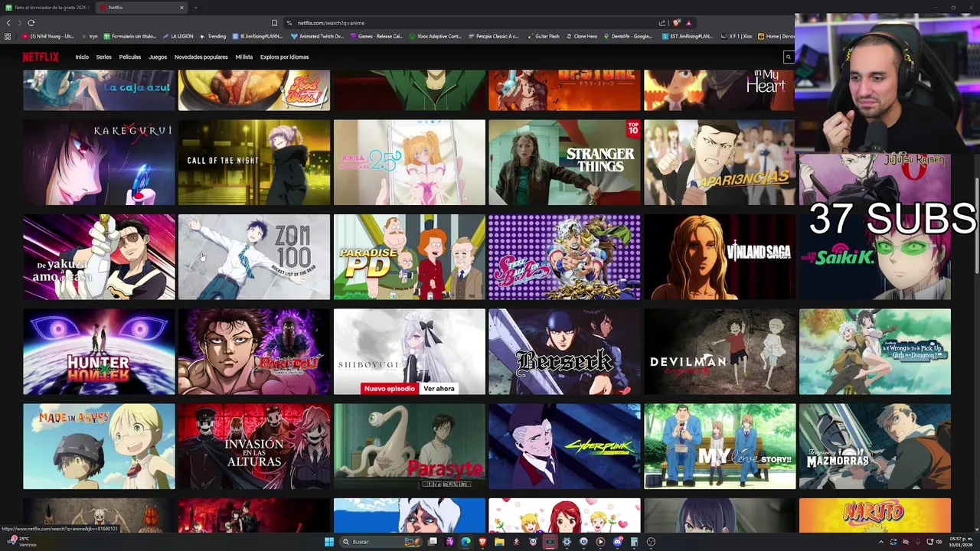This screenshot has height=551, width=980.
Task: Go to the Juegos section
Action: pos(158,57)
